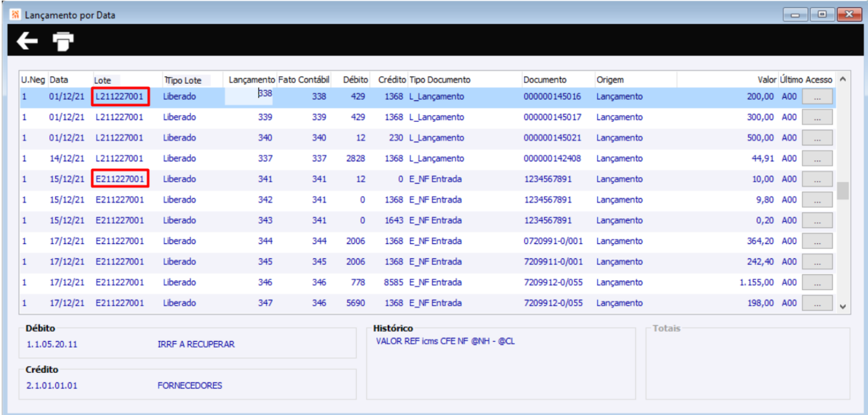This screenshot has height=415, width=868.
Task: Click the Valor column header
Action: point(767,80)
